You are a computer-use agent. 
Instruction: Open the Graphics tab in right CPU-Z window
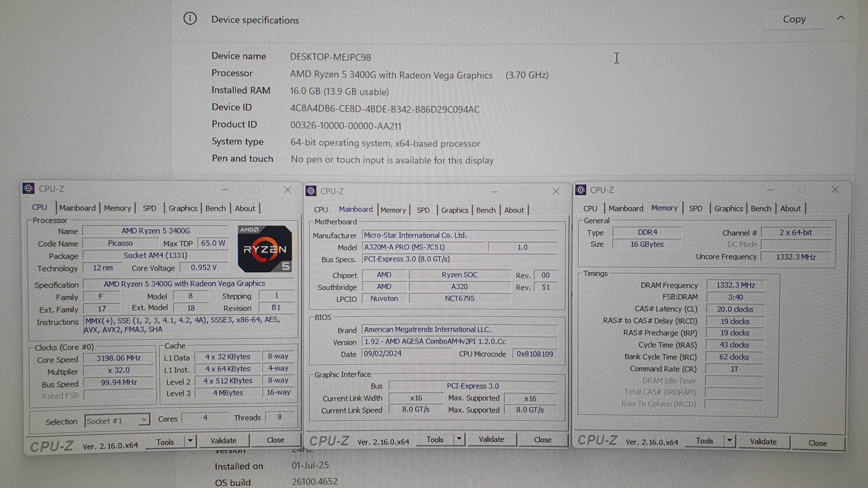(728, 208)
